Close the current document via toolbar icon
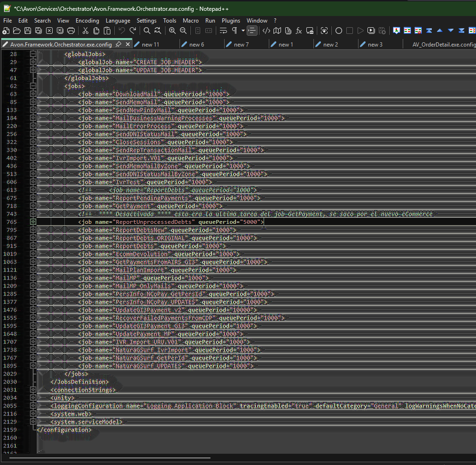Viewport: 476px width, 465px height. (49, 31)
